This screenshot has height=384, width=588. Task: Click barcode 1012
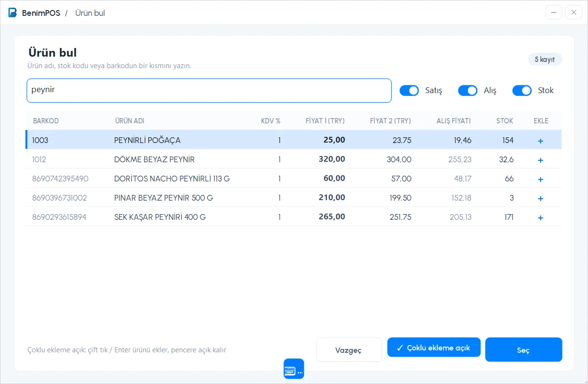(39, 159)
